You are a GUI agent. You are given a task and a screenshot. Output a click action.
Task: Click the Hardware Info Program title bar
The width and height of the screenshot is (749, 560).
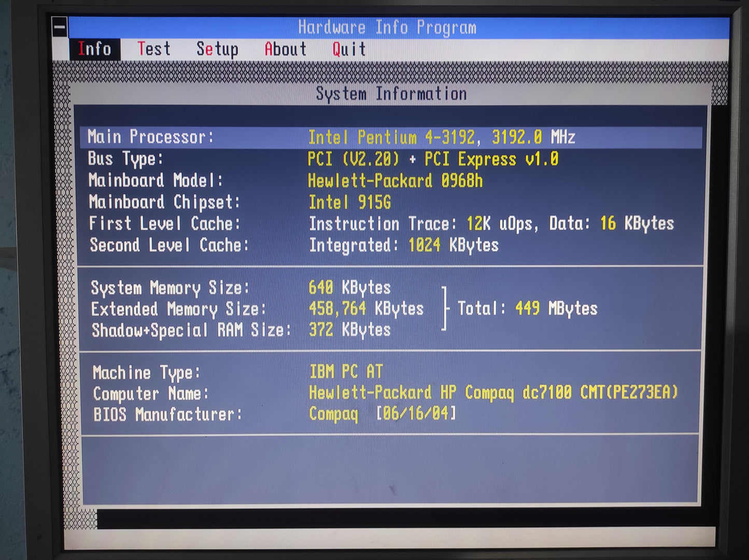pyautogui.click(x=387, y=27)
